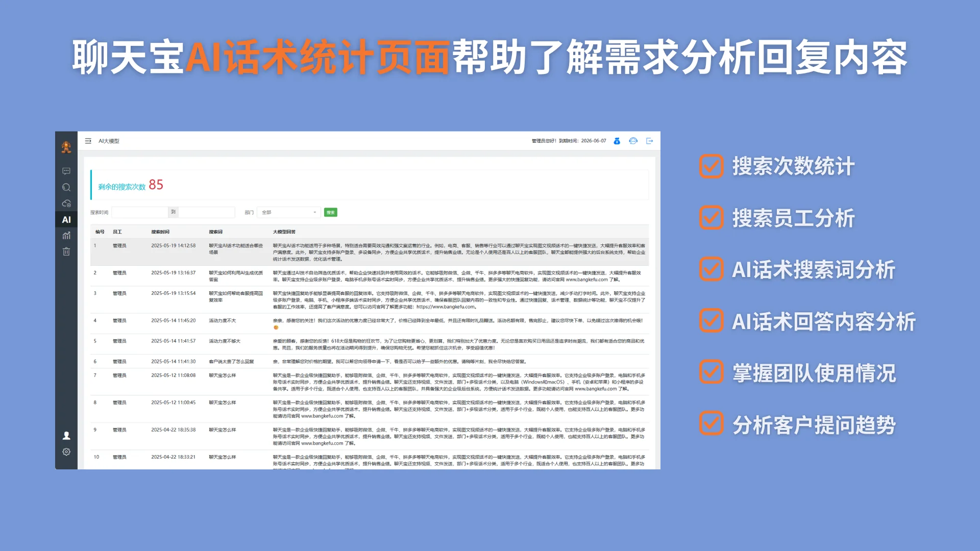Click the 编号 column header
Image resolution: width=980 pixels, height=551 pixels.
[x=100, y=232]
